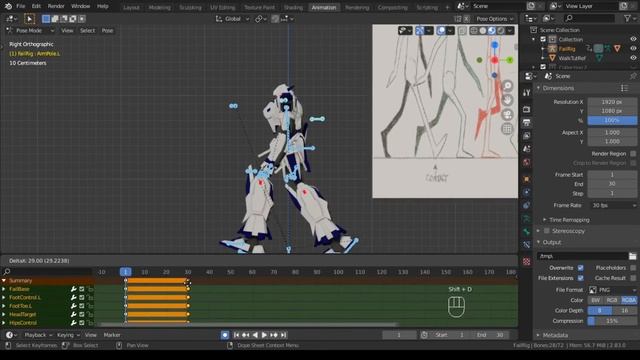Open the Window menu

(x=80, y=6)
